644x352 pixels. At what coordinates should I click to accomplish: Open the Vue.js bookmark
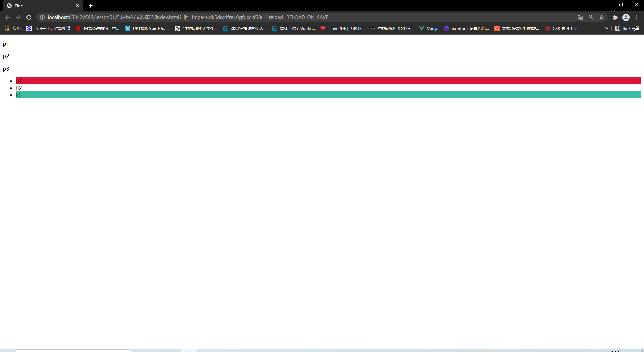(x=429, y=28)
